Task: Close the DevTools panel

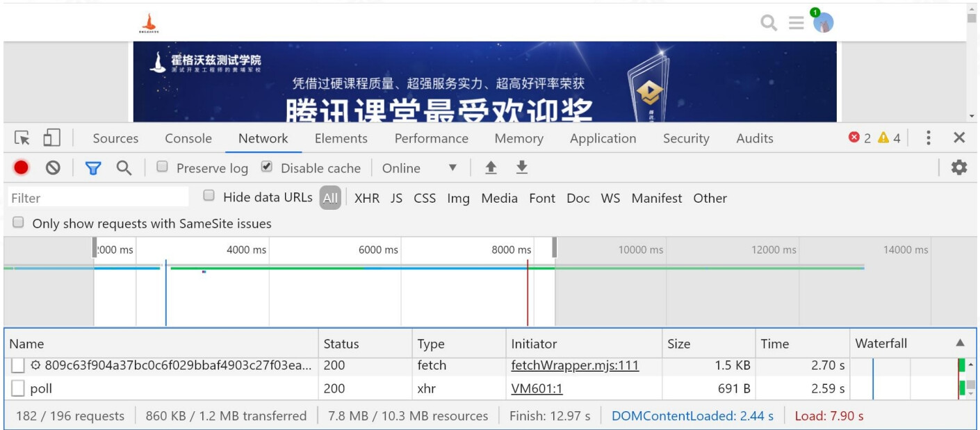Action: [x=959, y=138]
